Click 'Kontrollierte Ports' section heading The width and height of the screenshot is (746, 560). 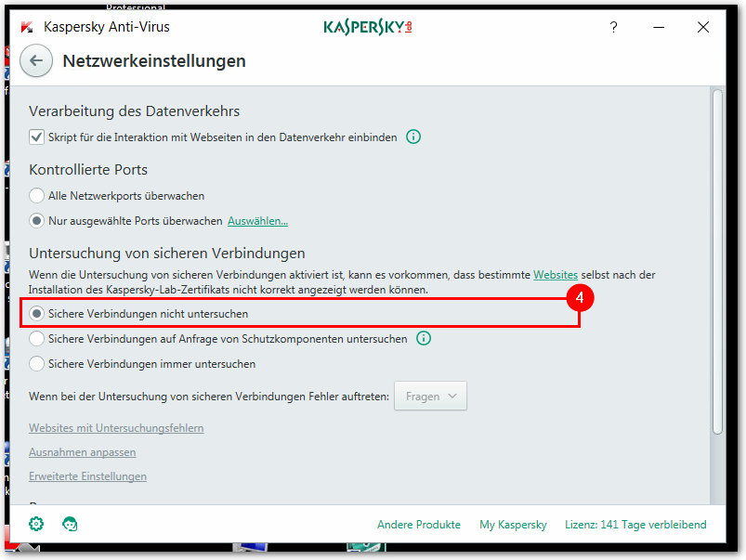tap(88, 169)
